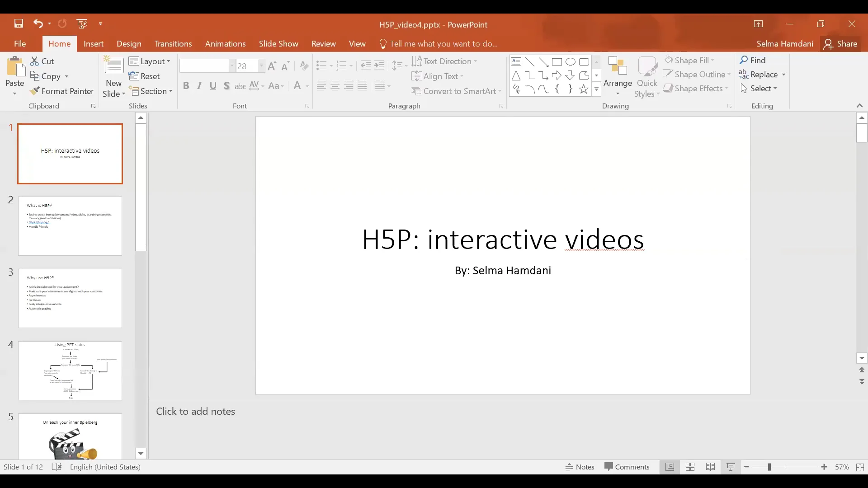Screen dimensions: 868x488
Task: Open the Align Text dropdown
Action: tap(438, 76)
